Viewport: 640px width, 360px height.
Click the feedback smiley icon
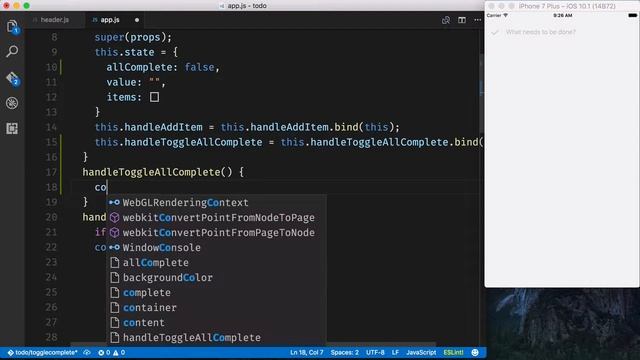click(x=475, y=352)
